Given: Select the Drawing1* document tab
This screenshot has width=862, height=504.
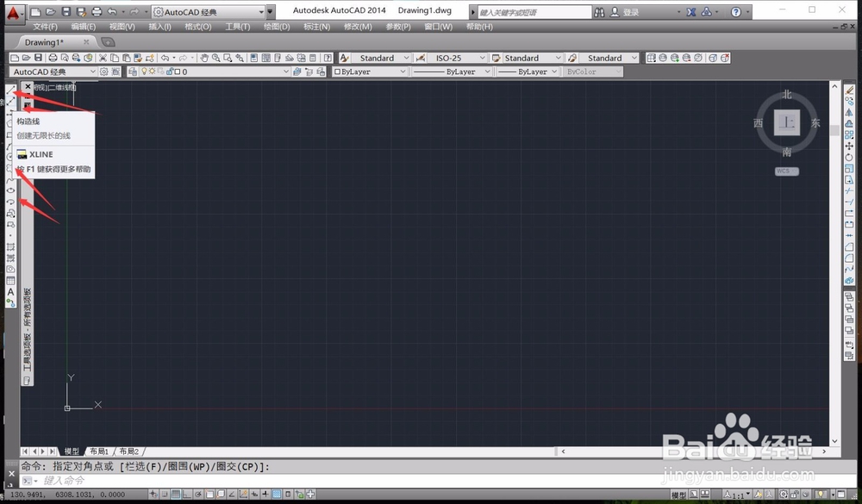Looking at the screenshot, I should tap(55, 42).
